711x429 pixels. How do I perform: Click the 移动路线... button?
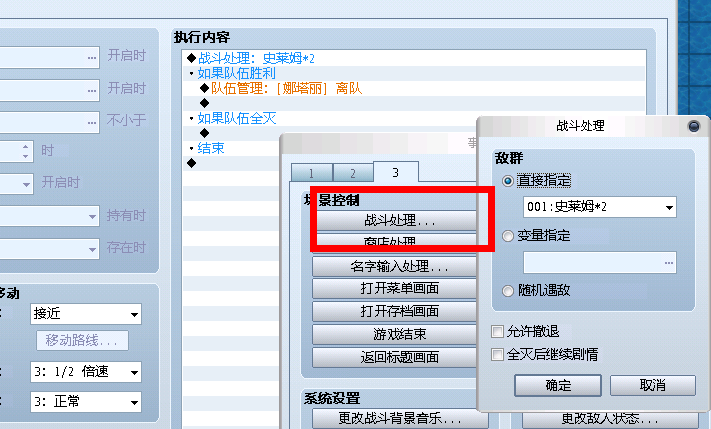(82, 340)
